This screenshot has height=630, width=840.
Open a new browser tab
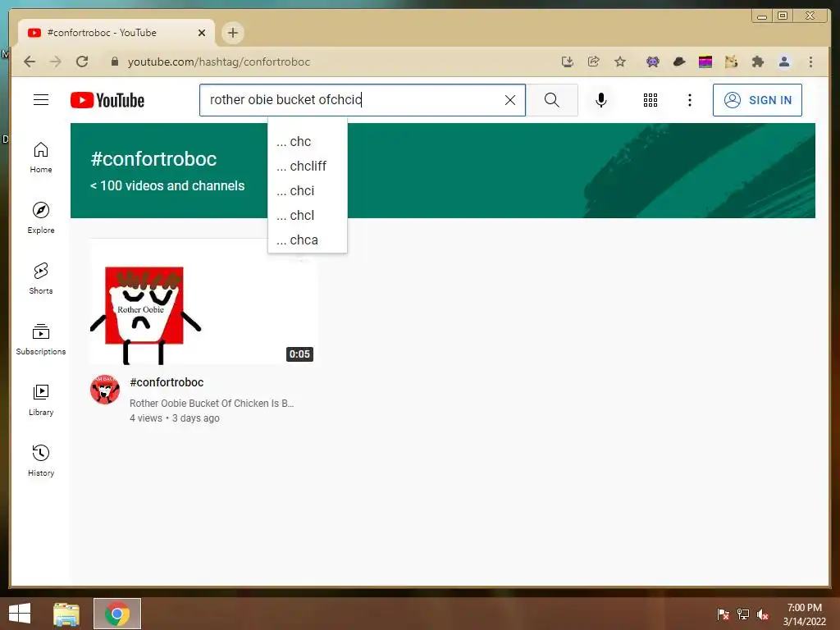click(232, 33)
